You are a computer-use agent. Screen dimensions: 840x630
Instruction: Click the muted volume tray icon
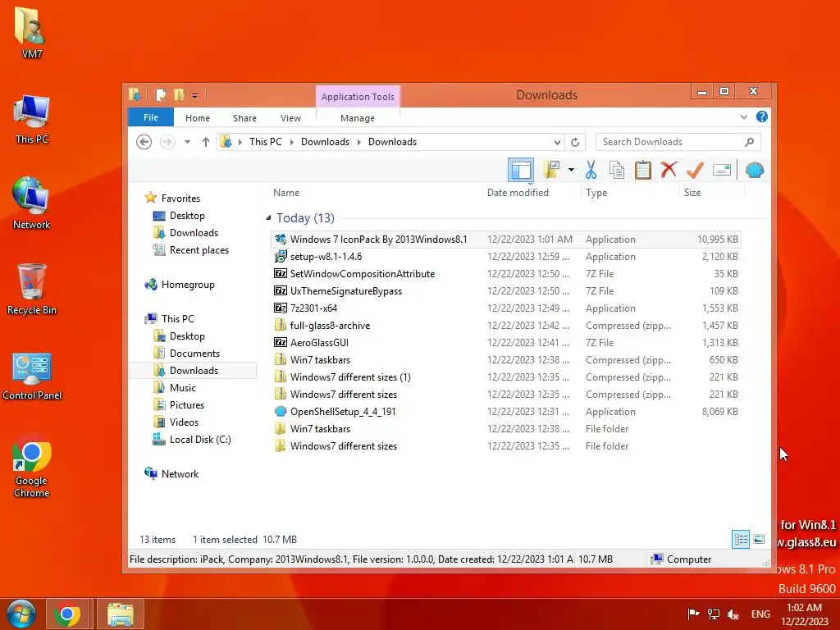733,614
